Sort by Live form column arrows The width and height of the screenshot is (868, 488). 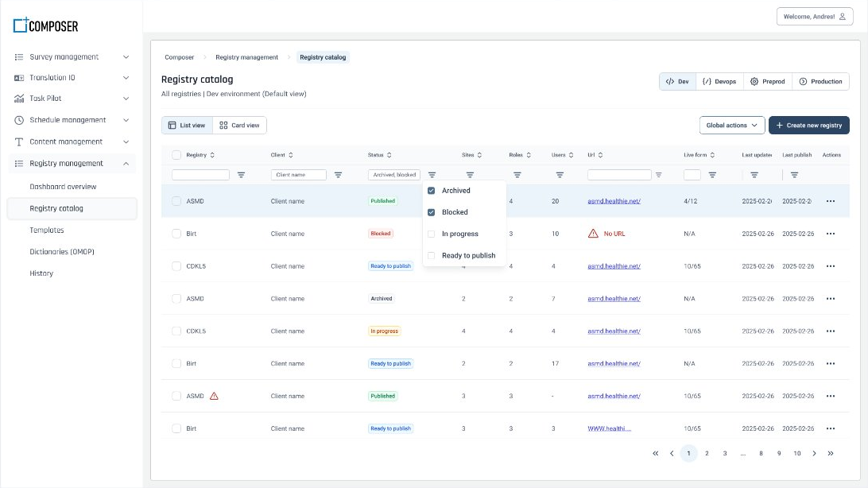[x=712, y=155]
